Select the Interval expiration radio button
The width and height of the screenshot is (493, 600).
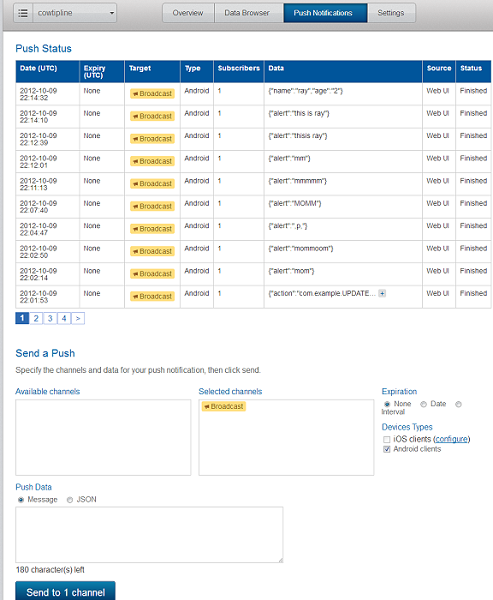tap(458, 404)
